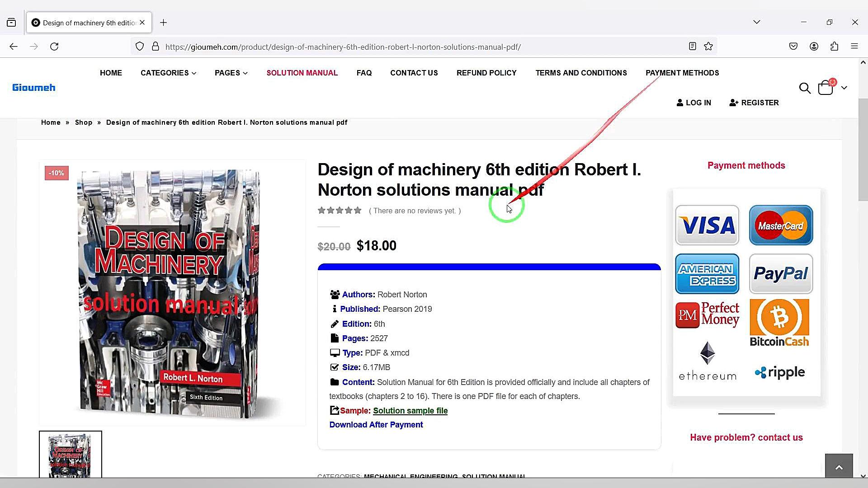
Task: Click the MasterCard payment logo
Action: 781,225
